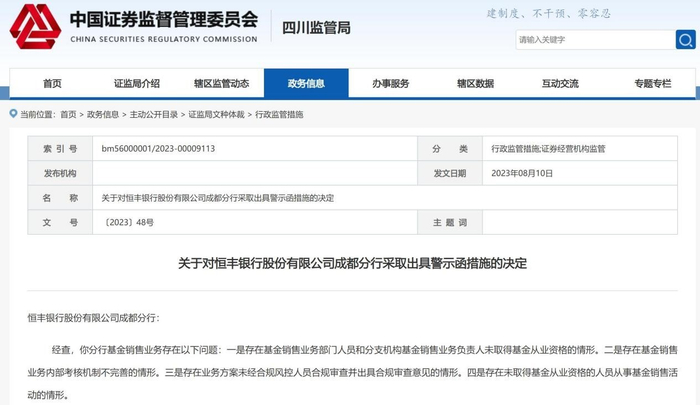Viewport: 700px width, 405px height.
Task: Switch to the 辖区监管动态 tab
Action: [x=221, y=84]
